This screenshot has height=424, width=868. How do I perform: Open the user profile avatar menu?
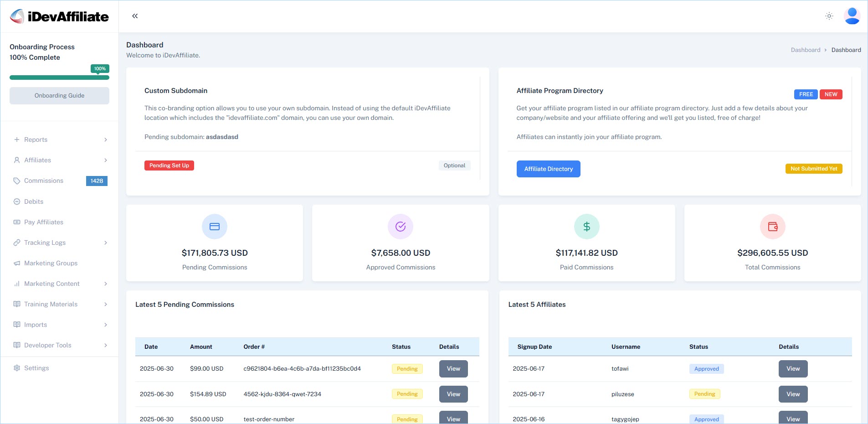[x=852, y=16]
